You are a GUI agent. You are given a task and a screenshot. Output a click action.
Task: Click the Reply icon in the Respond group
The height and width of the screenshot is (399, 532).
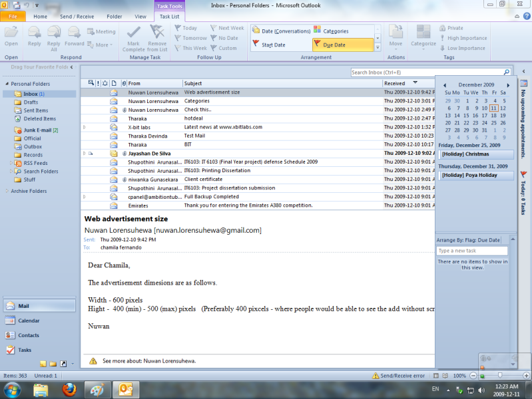(34, 33)
